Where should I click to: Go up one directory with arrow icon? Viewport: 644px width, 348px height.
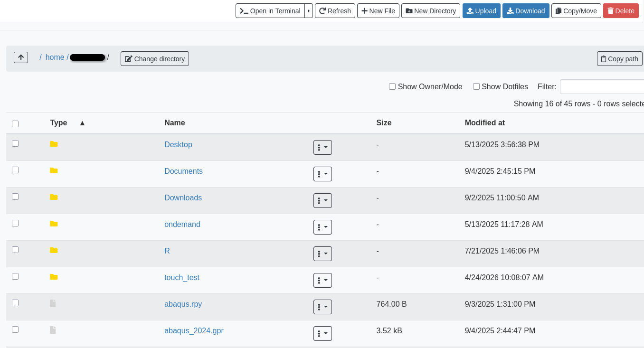pyautogui.click(x=21, y=57)
